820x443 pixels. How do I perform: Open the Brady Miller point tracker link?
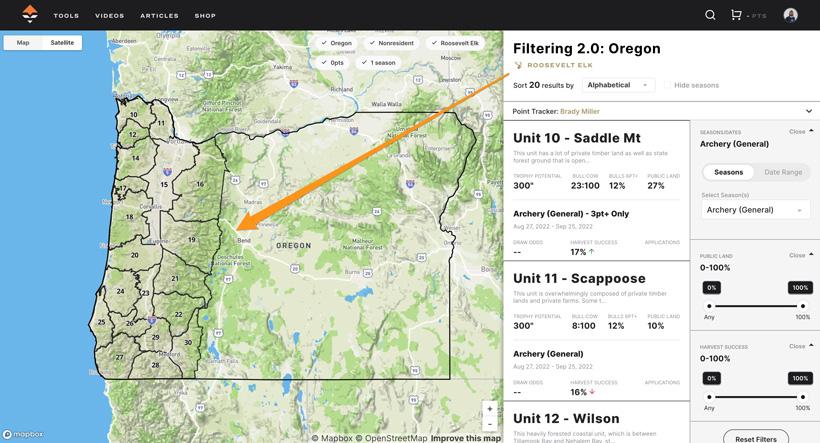point(580,111)
